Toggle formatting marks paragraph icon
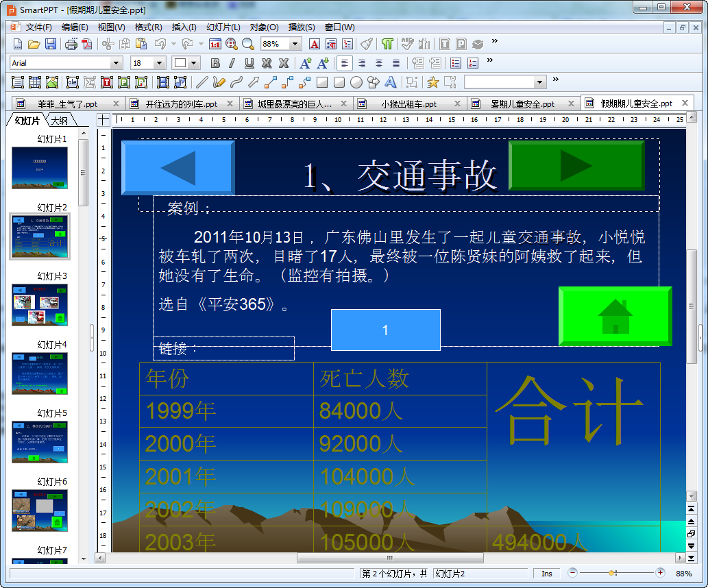The height and width of the screenshot is (588, 708). (387, 44)
